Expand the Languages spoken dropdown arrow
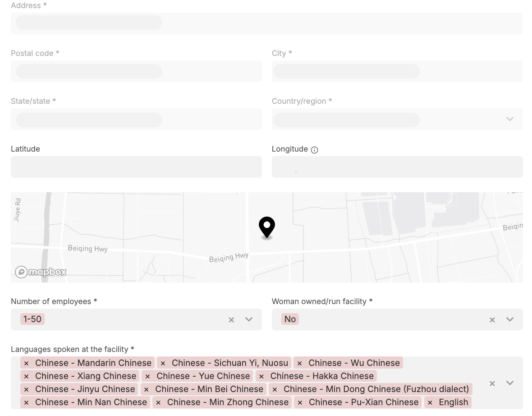The width and height of the screenshot is (532, 416). pos(510,383)
